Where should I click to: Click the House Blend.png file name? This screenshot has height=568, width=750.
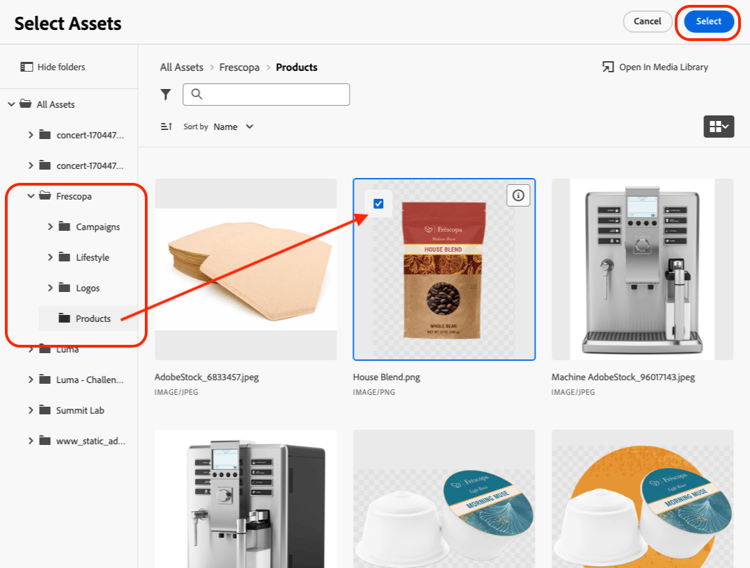[386, 377]
